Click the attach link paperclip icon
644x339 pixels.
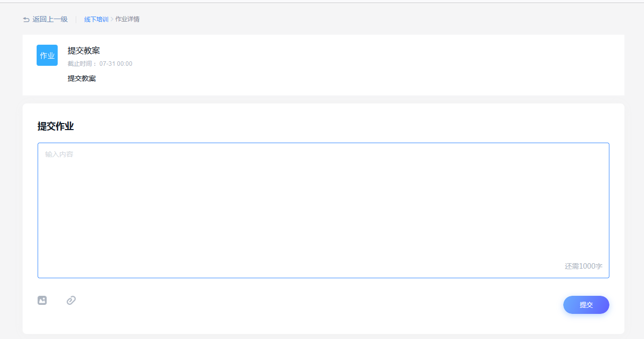71,300
